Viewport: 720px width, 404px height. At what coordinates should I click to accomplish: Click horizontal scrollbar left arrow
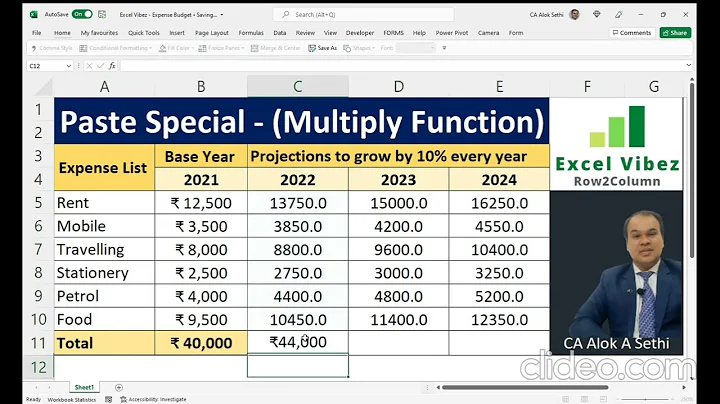(x=438, y=387)
